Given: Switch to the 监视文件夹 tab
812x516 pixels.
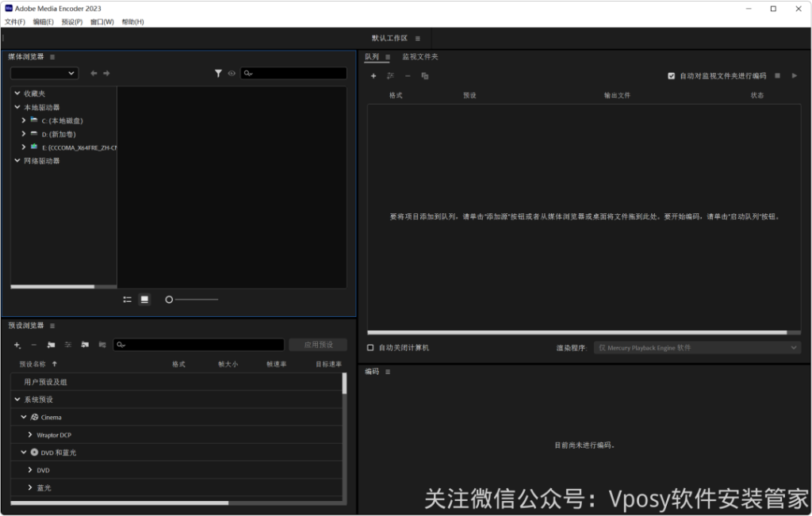Looking at the screenshot, I should (420, 57).
